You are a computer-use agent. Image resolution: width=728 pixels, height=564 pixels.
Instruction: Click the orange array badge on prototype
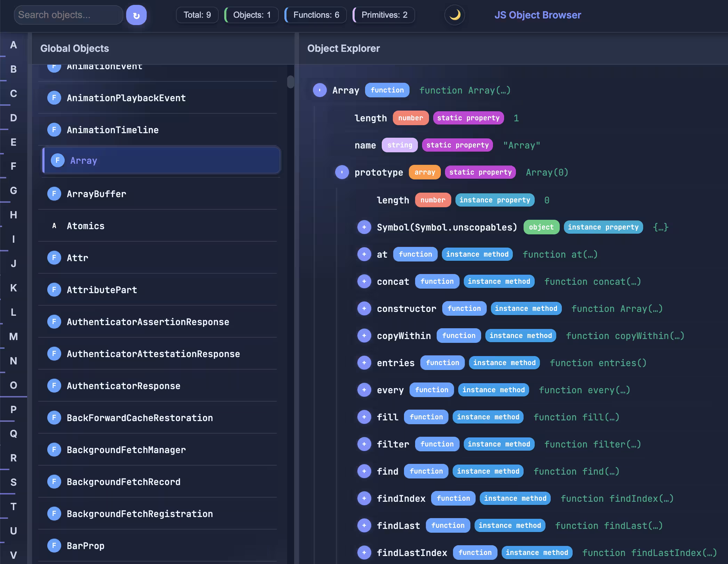(424, 172)
